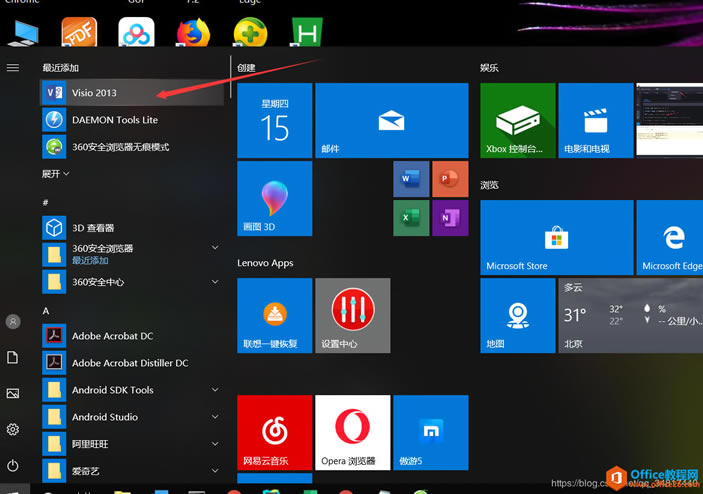Launch Adobe Acrobat Distiller DC
703x494 pixels.
132,363
